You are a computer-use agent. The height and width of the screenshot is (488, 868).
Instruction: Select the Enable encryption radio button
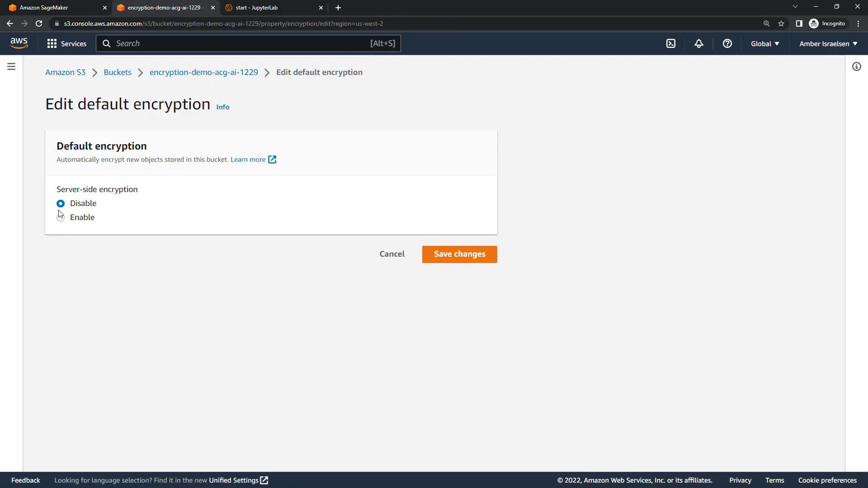click(x=61, y=217)
